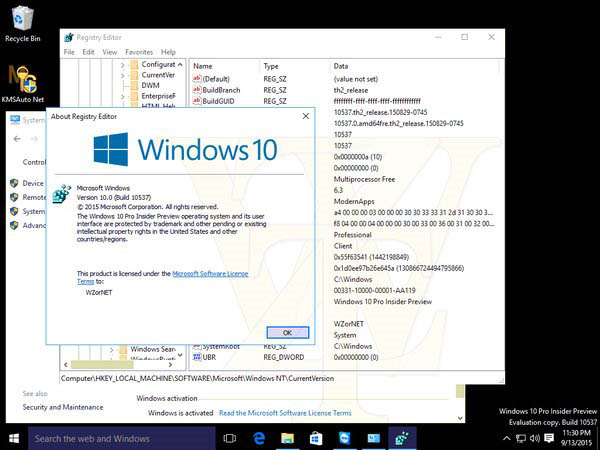Expand the CurrentVer registry key node
This screenshot has width=600, height=450.
tap(122, 76)
